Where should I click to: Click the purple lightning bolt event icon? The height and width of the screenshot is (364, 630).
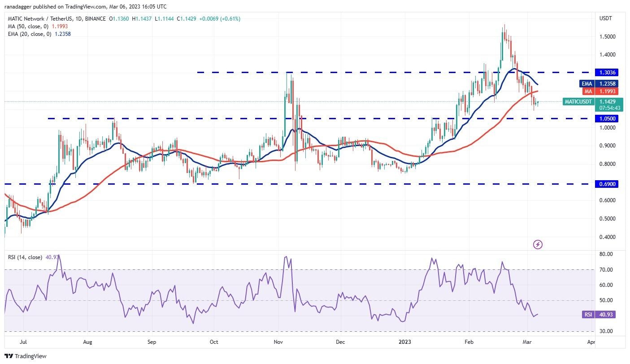pos(538,244)
